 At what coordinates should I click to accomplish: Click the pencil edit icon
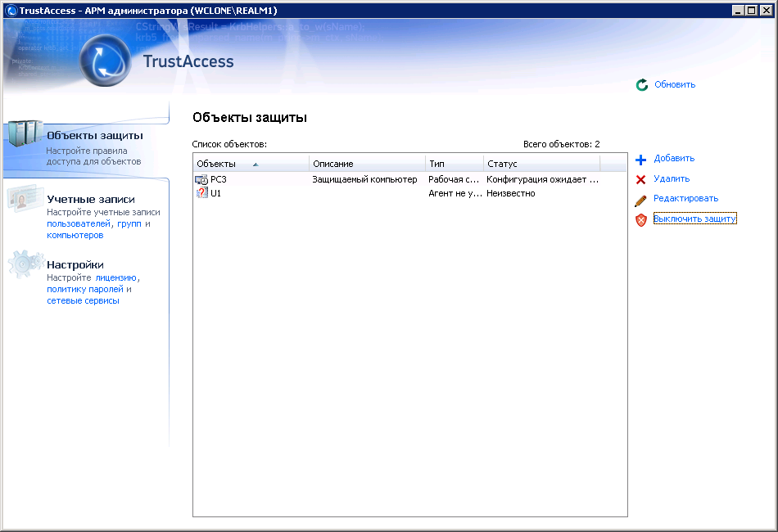tap(640, 201)
